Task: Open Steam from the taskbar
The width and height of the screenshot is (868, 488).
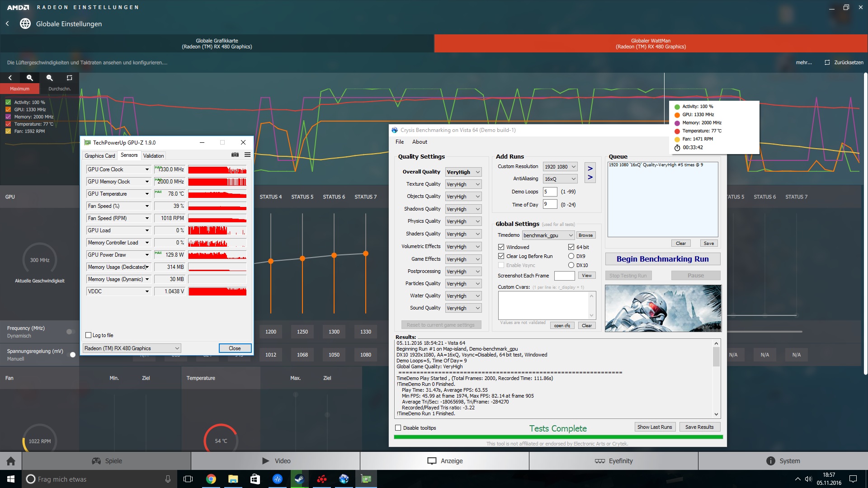Action: coord(299,479)
